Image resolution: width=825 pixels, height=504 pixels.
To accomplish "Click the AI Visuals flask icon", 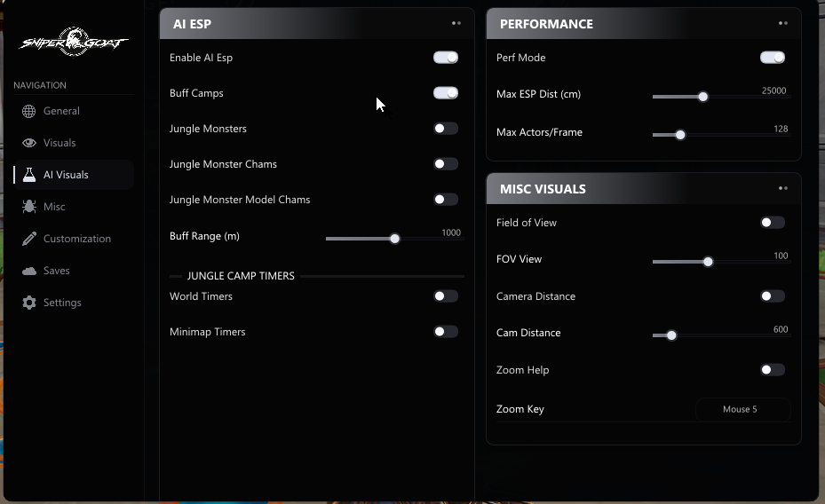I will 29,175.
